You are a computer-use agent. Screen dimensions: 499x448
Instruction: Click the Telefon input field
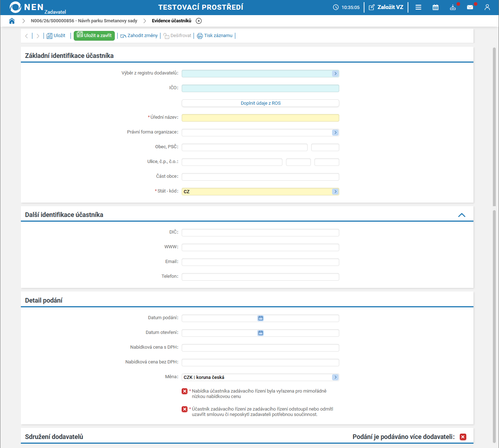coord(260,277)
